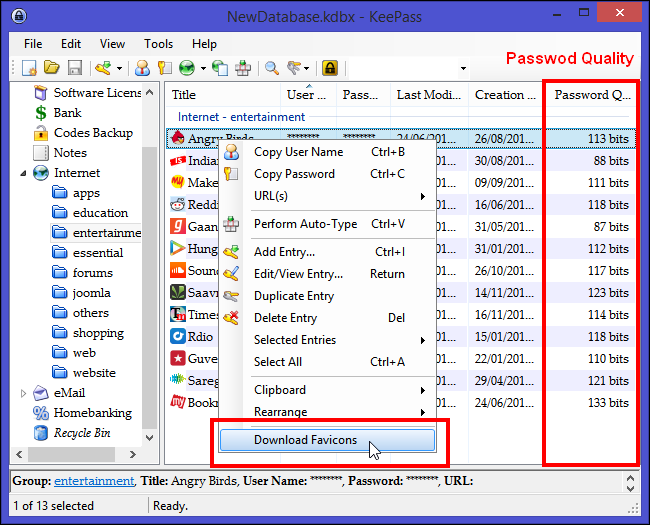The image size is (650, 525).
Task: Expand the eMail group tree arrow
Action: pyautogui.click(x=23, y=393)
